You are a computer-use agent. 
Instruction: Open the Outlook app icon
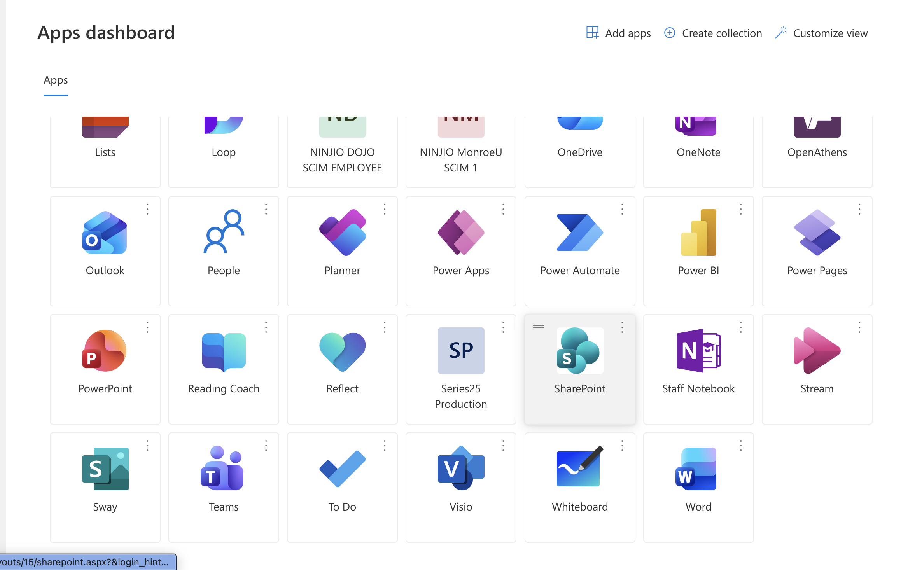pyautogui.click(x=105, y=233)
